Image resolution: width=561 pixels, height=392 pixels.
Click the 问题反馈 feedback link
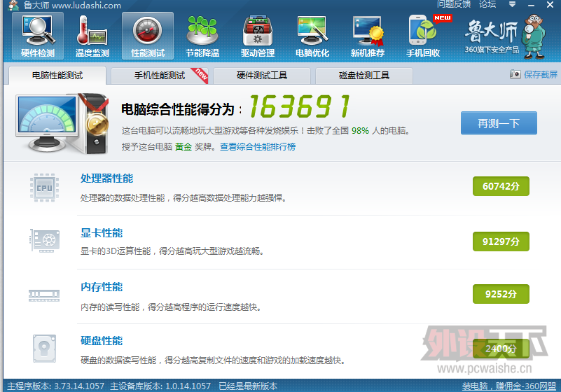click(454, 4)
